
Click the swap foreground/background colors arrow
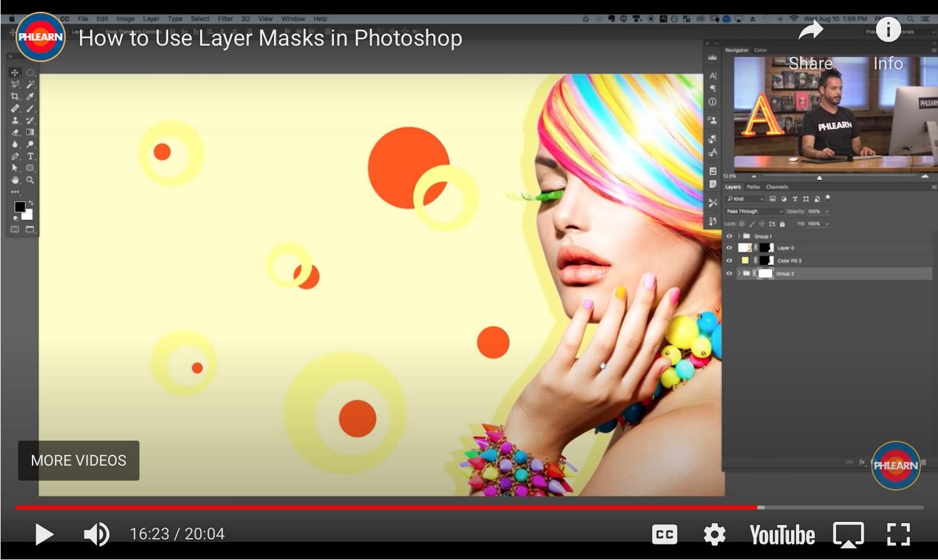[x=31, y=203]
